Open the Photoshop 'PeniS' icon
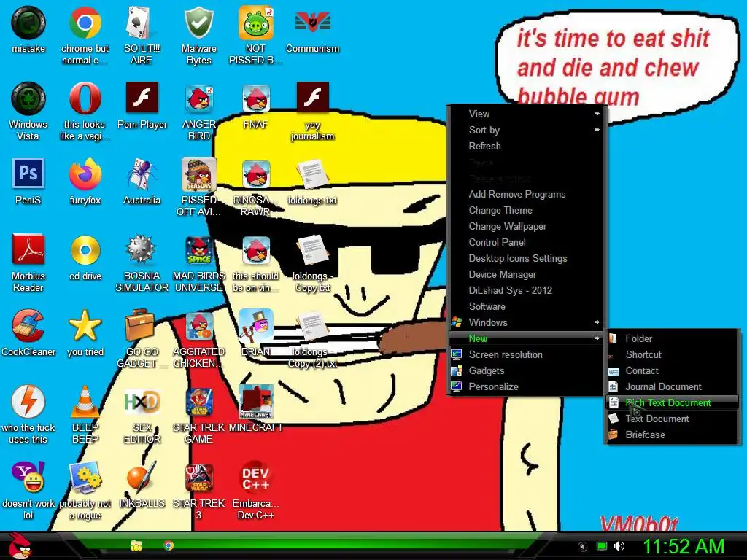The width and height of the screenshot is (747, 560). (28, 174)
